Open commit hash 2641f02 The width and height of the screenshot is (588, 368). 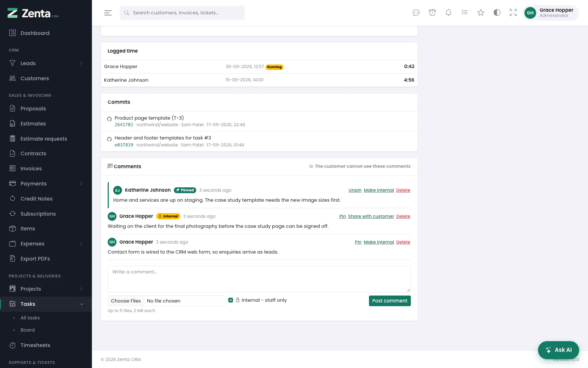[124, 125]
